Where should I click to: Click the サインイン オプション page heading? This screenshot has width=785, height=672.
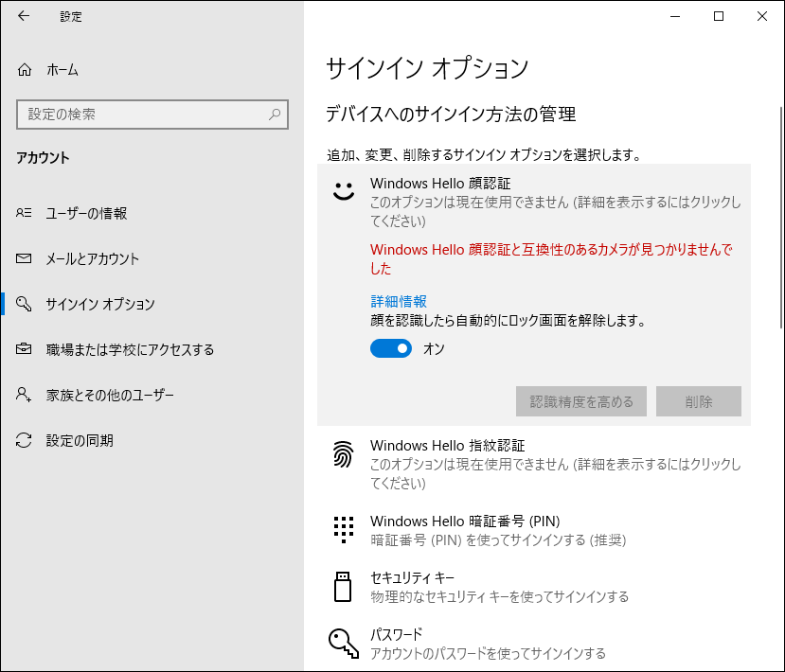(427, 68)
